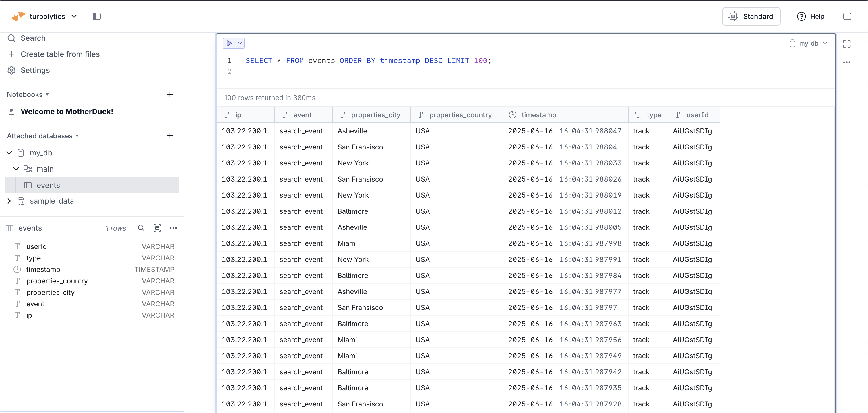Open events table preview icon
Screen dimensions: 868x413
click(157, 228)
